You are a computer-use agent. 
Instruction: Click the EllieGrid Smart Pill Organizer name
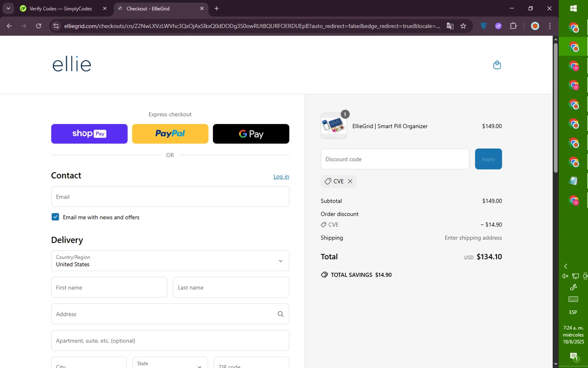point(390,126)
